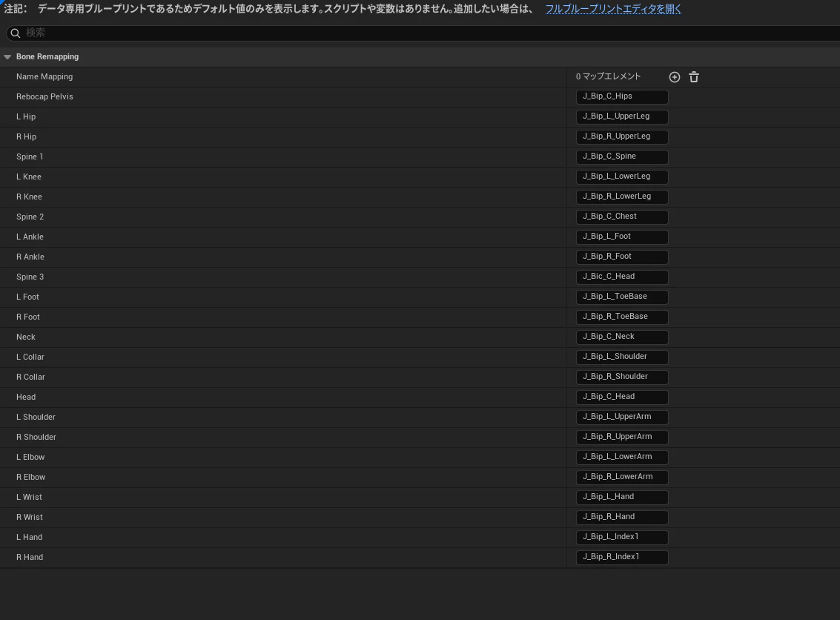Click the search magnifier icon
840x620 pixels.
[x=16, y=33]
